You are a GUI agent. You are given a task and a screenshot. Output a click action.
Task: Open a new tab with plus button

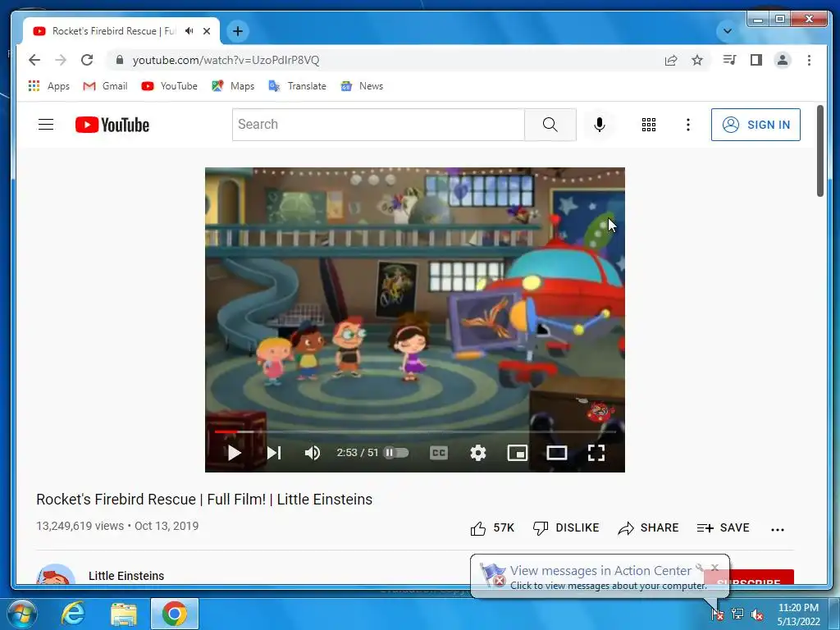238,31
